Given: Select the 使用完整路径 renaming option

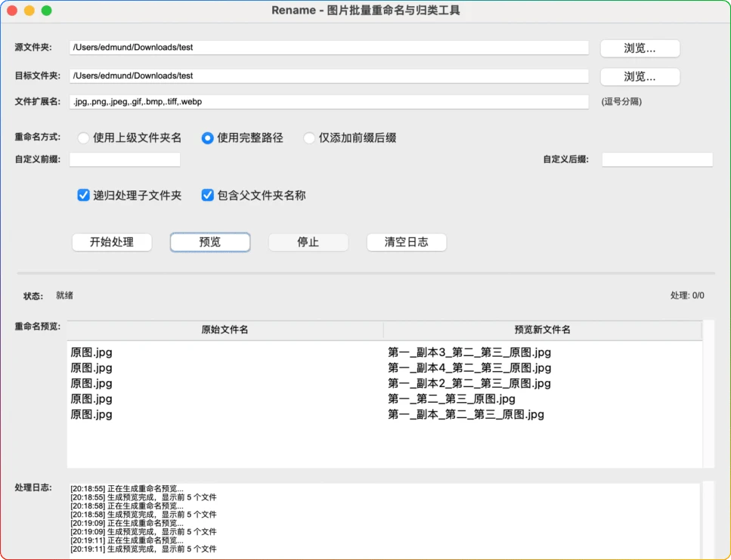Looking at the screenshot, I should pyautogui.click(x=207, y=138).
